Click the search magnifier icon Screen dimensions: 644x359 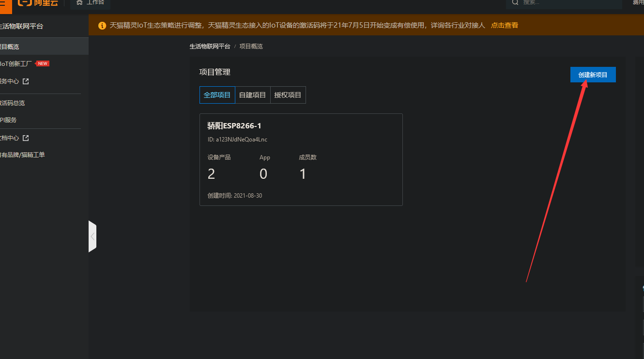coord(515,2)
